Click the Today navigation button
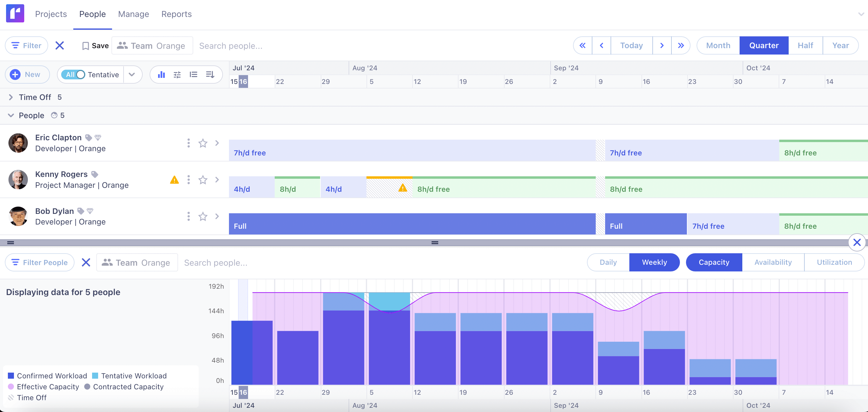Screen dimensions: 868x412 [631, 45]
